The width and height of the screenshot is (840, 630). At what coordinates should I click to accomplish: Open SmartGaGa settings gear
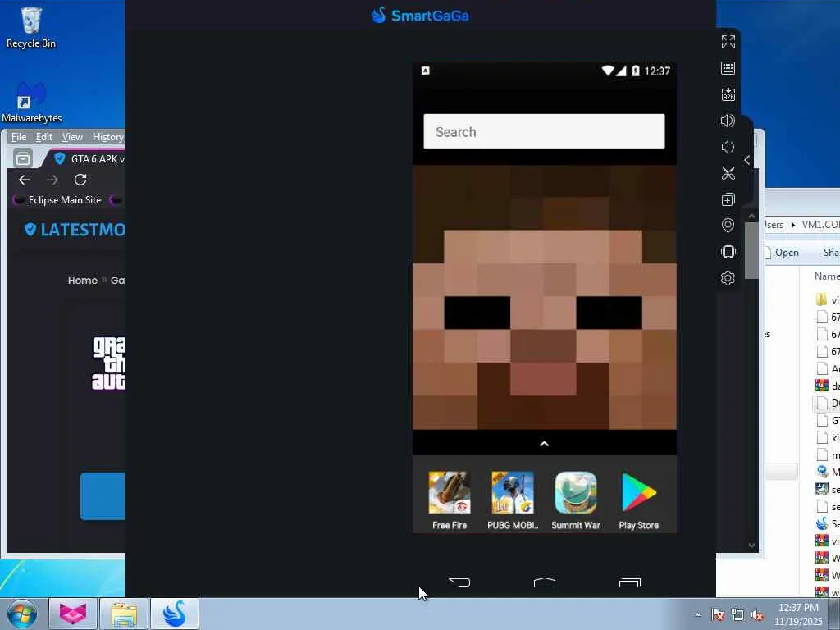click(x=728, y=278)
